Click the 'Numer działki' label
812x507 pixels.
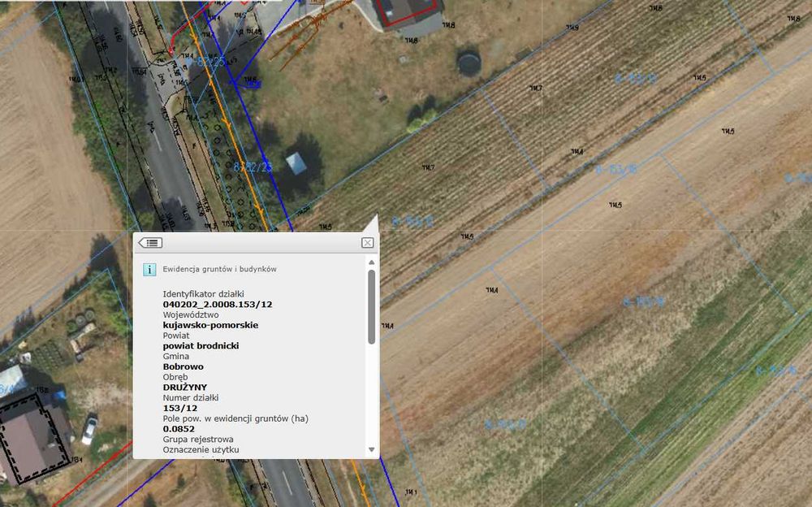(x=191, y=397)
